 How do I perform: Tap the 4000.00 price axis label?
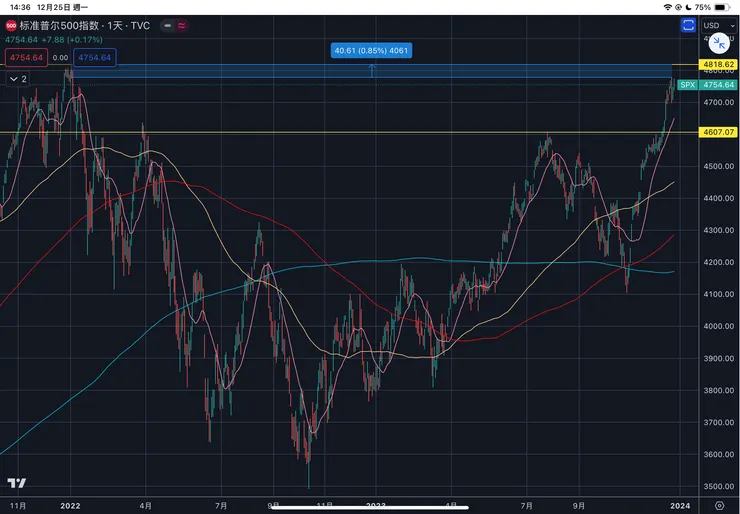pyautogui.click(x=719, y=326)
